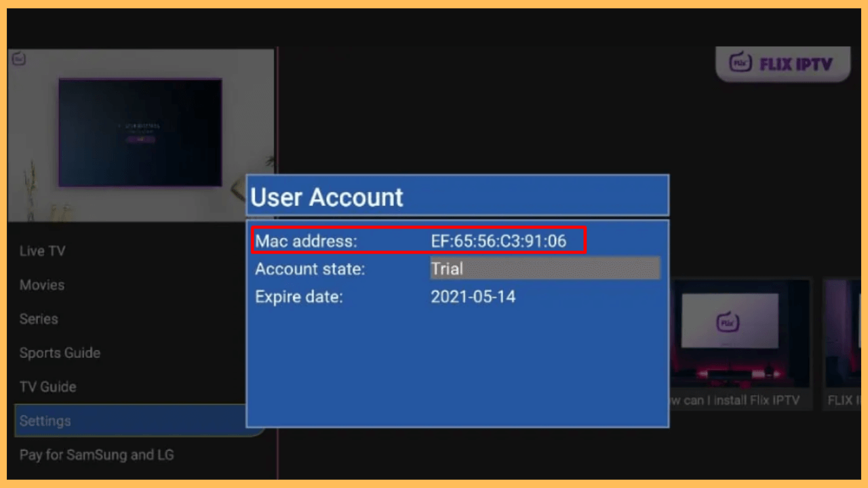The height and width of the screenshot is (488, 868).
Task: Click the expire date 2021-05-14 value
Action: tap(473, 297)
